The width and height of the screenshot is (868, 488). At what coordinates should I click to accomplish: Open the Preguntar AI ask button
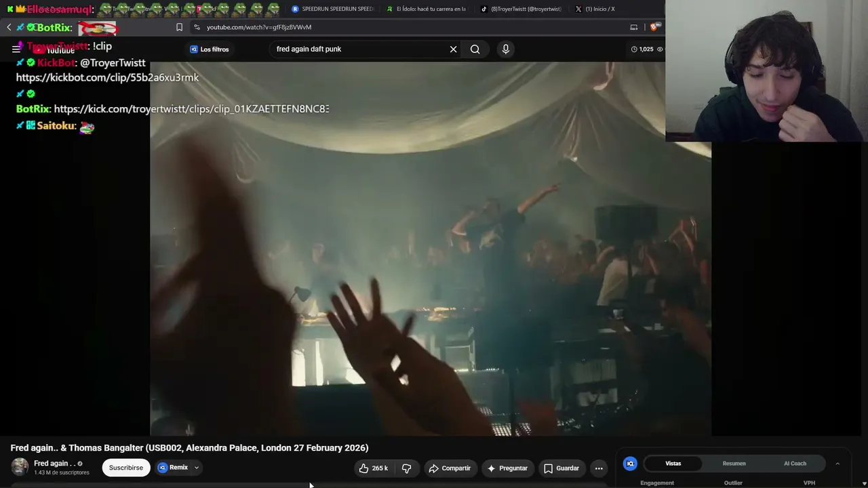pyautogui.click(x=507, y=468)
